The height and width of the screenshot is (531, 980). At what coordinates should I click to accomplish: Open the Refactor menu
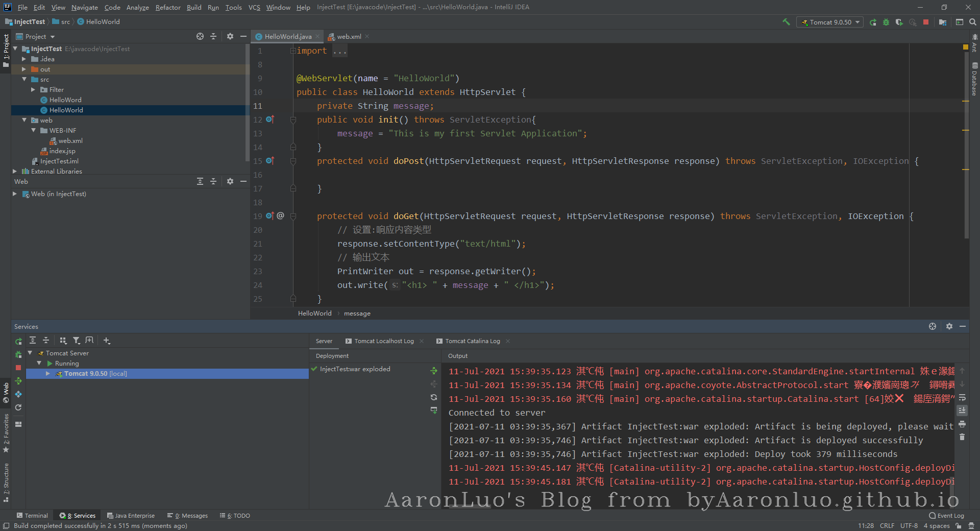168,7
